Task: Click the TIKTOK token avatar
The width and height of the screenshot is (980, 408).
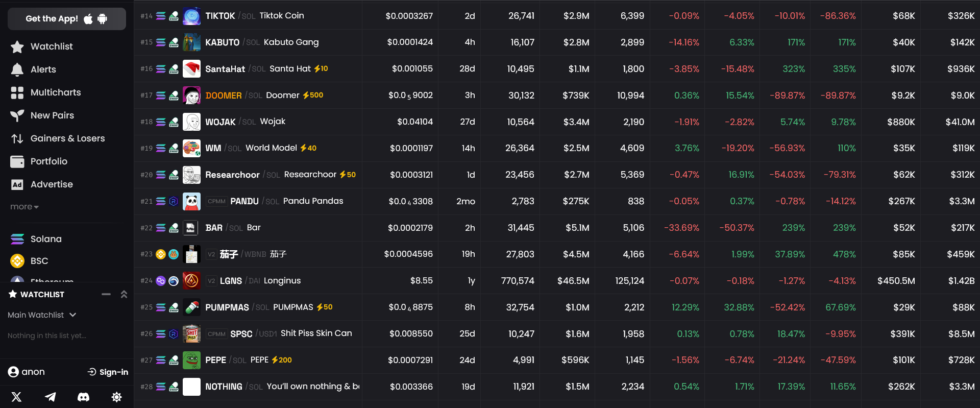Action: point(191,16)
